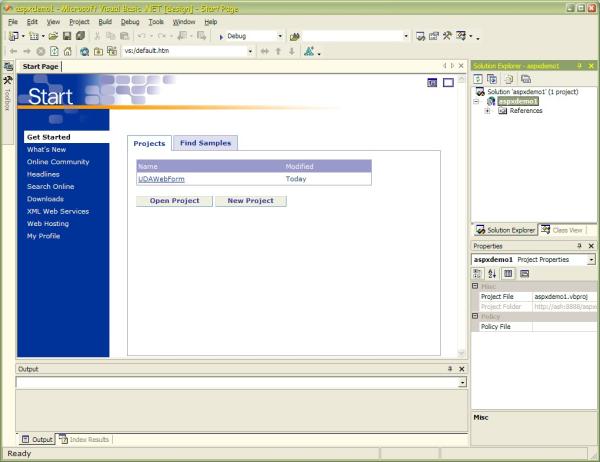Viewport: 600px width, 462px height.
Task: Open the UDAWebForm project link
Action: click(x=161, y=179)
